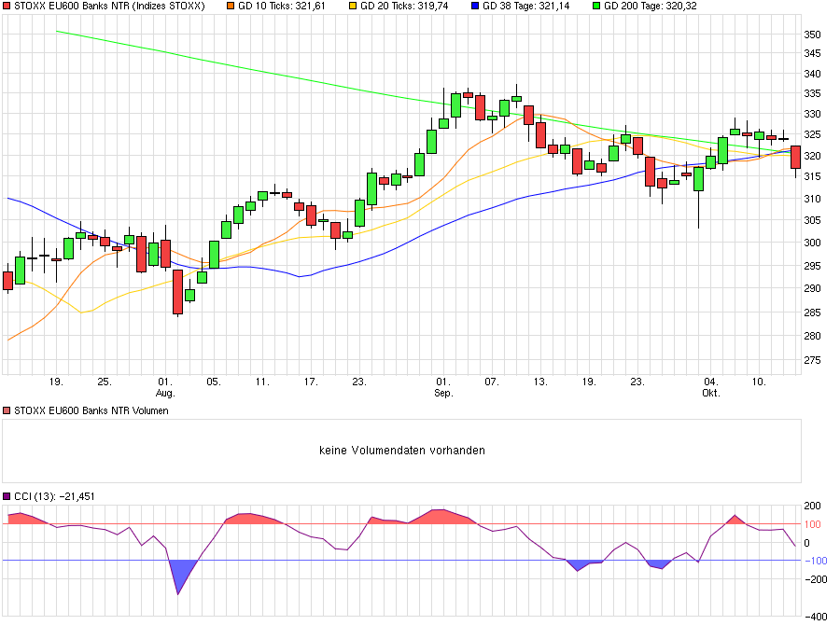Select the 'GD 38 Tage: 321,14' label
The width and height of the screenshot is (840, 625).
coord(526,7)
